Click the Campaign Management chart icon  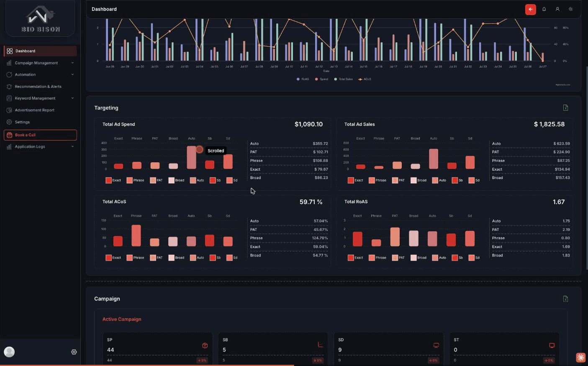click(9, 63)
